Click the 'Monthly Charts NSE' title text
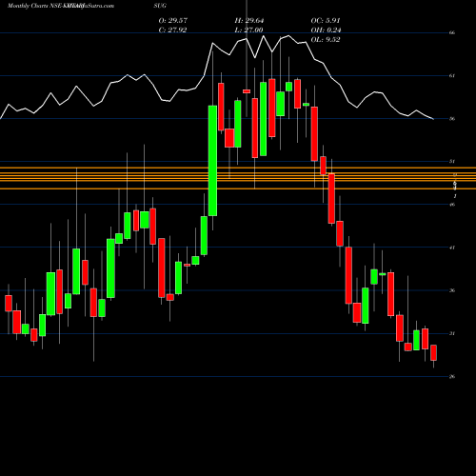Viewport: 476px width, 476px height. [x=35, y=6]
